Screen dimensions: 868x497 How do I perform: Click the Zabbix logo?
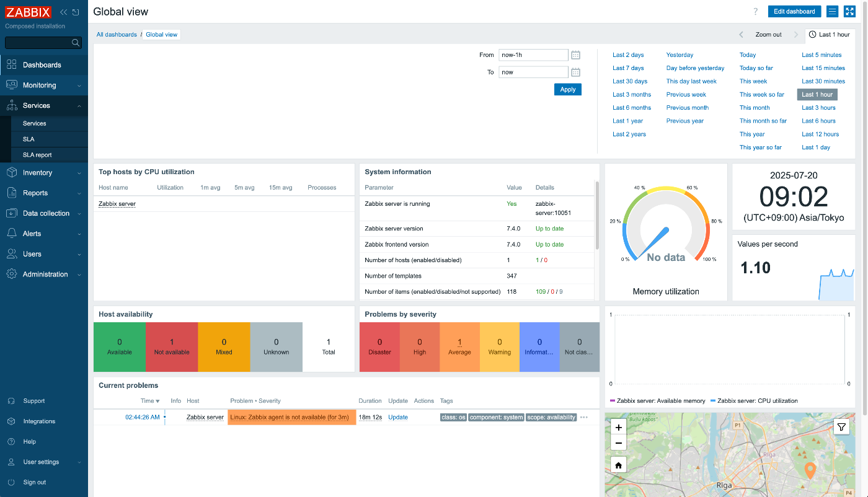[x=29, y=12]
